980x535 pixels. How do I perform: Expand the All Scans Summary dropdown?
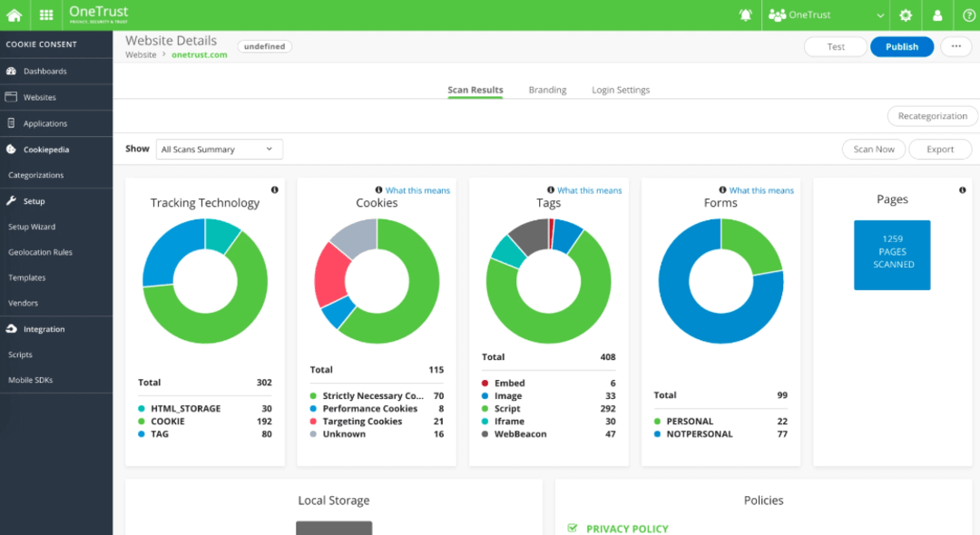218,149
